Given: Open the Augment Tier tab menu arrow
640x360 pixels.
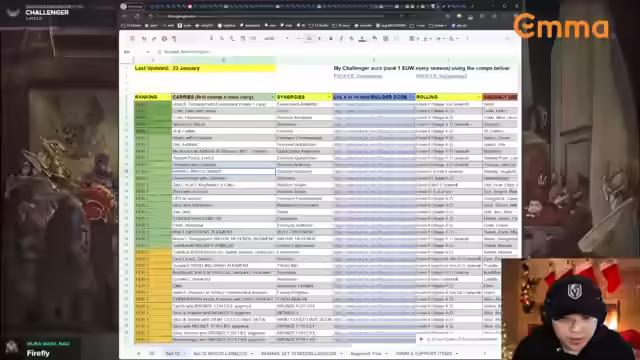Looking at the screenshot, I should tap(386, 353).
